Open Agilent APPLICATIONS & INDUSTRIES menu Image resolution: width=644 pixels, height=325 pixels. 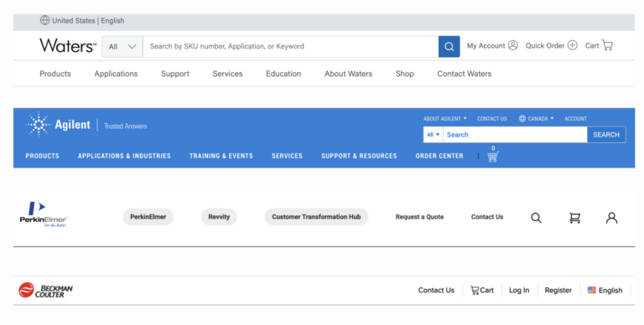pyautogui.click(x=124, y=156)
